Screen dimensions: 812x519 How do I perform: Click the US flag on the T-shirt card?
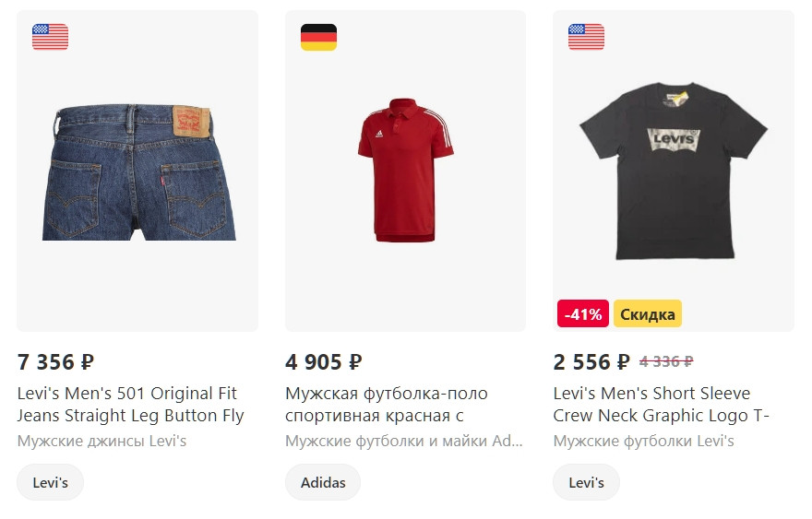coord(586,37)
